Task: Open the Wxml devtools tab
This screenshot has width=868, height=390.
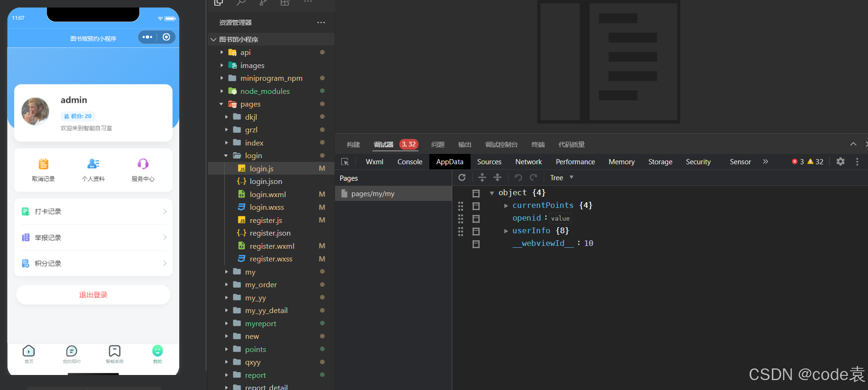Action: [374, 162]
